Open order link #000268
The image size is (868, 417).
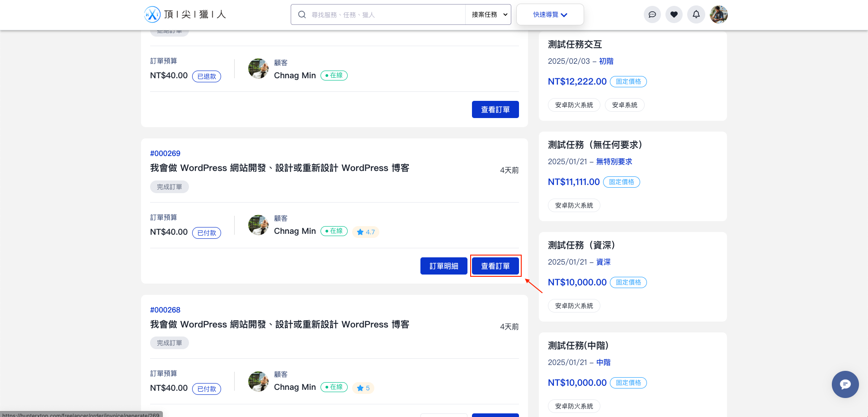point(165,310)
